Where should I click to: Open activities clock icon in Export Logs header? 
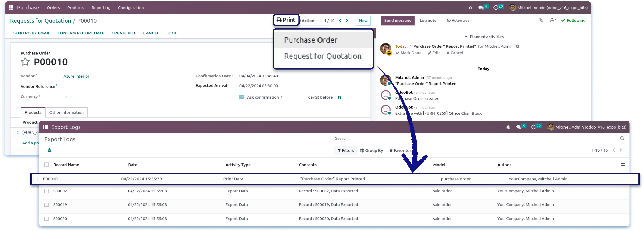533,127
